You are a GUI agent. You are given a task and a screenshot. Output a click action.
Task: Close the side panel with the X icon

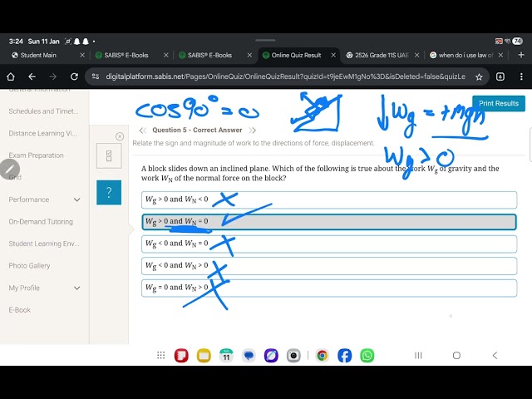[120, 136]
